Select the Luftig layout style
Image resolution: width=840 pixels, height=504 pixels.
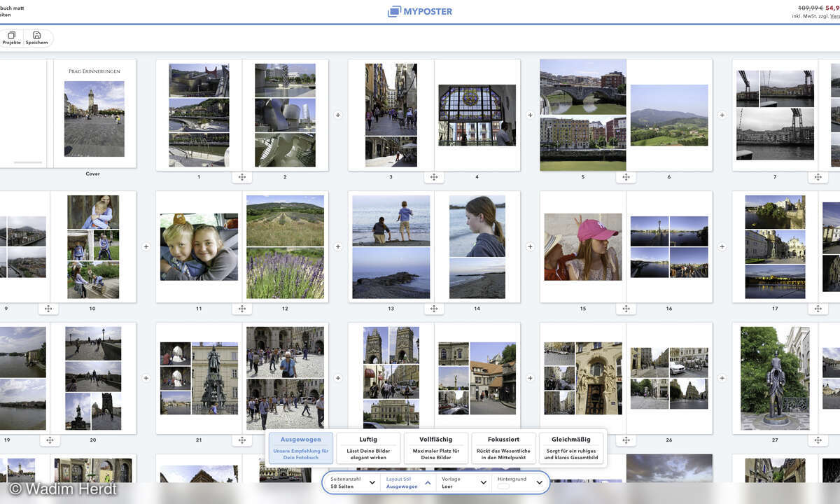click(369, 448)
